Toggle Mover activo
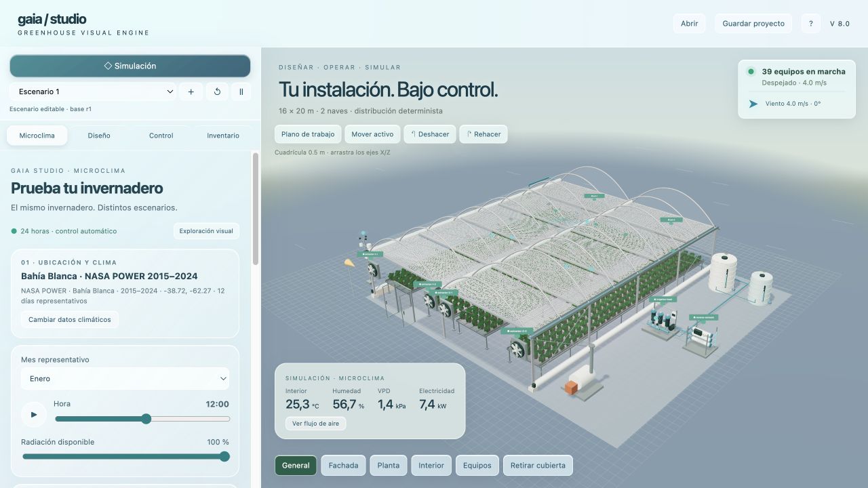The width and height of the screenshot is (868, 488). (372, 134)
